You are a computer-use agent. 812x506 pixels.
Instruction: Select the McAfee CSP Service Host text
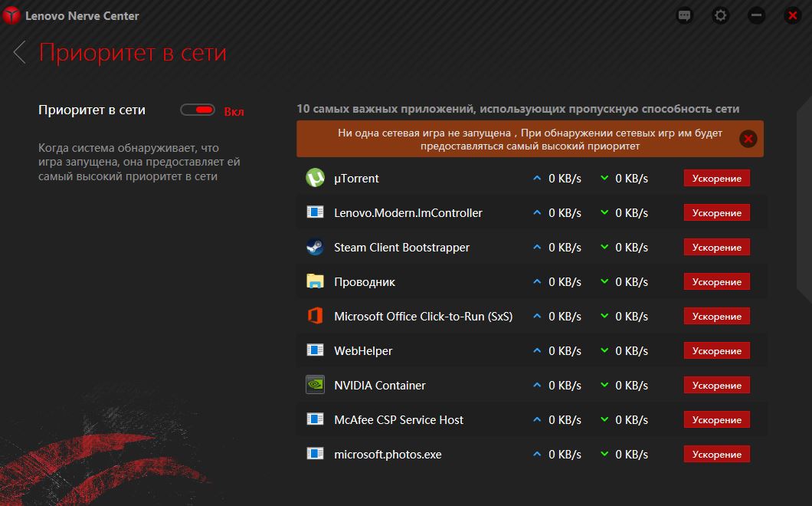(399, 420)
